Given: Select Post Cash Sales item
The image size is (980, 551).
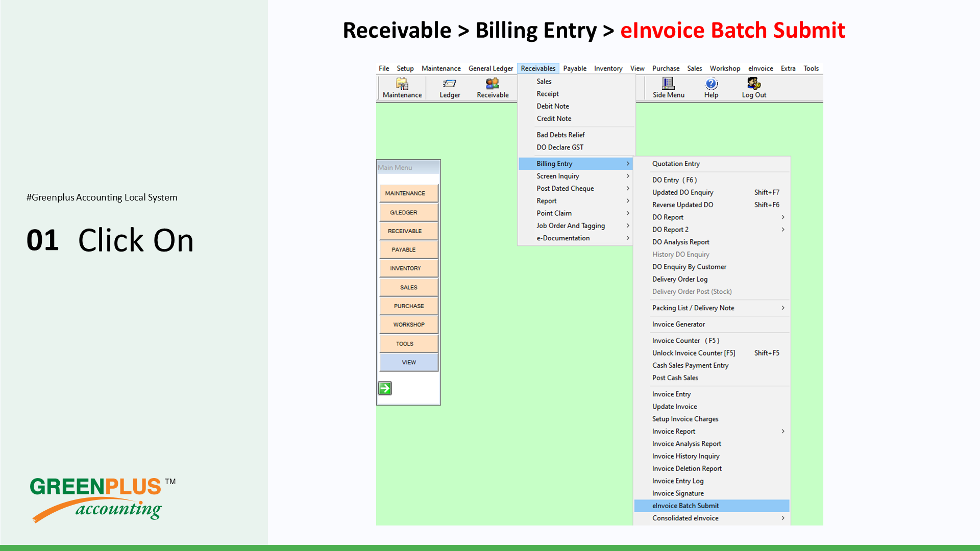Looking at the screenshot, I should 712,378.
